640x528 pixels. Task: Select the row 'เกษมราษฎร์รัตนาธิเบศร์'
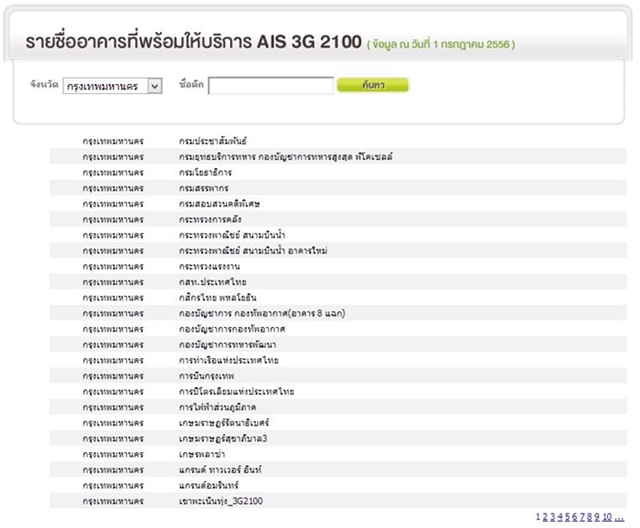[338, 423]
